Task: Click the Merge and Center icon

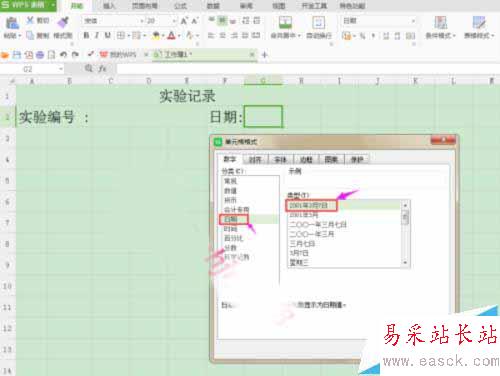Action: pyautogui.click(x=285, y=22)
